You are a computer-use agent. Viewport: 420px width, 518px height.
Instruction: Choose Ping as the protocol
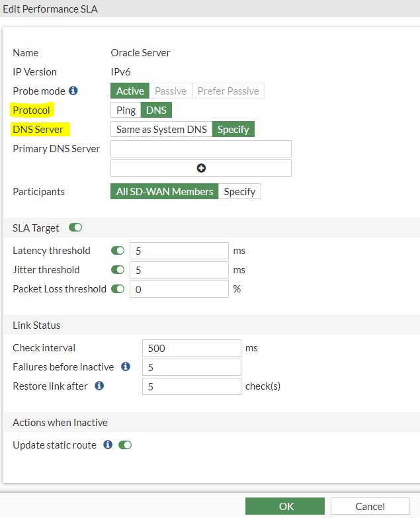coord(126,110)
